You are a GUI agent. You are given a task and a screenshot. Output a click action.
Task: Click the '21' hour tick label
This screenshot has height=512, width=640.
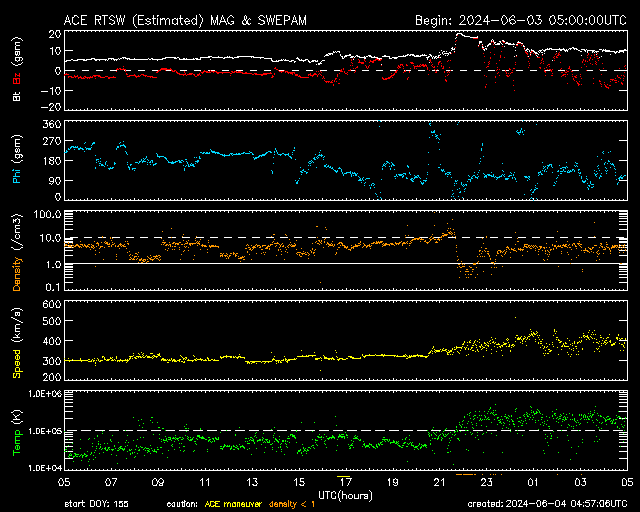440,482
